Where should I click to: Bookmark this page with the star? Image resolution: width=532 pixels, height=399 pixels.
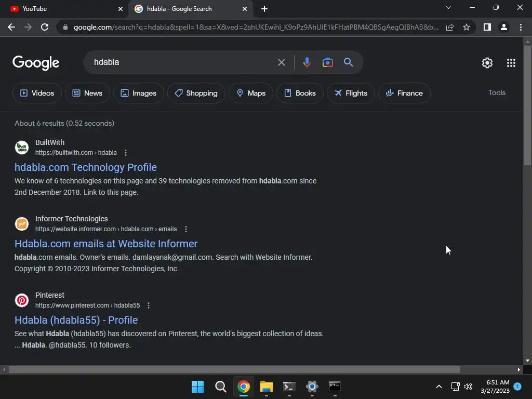[467, 27]
